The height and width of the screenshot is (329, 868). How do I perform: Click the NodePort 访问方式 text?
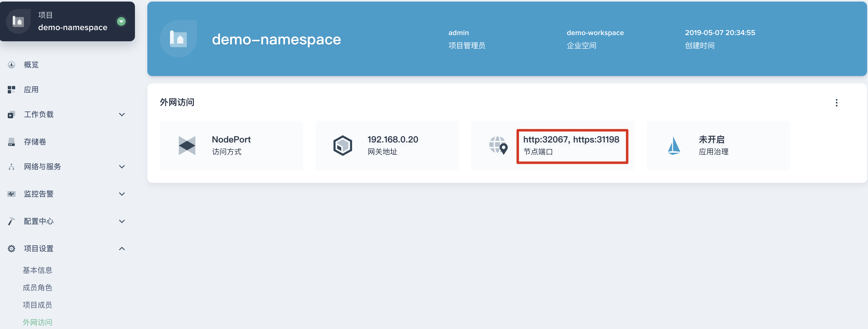pos(231,146)
